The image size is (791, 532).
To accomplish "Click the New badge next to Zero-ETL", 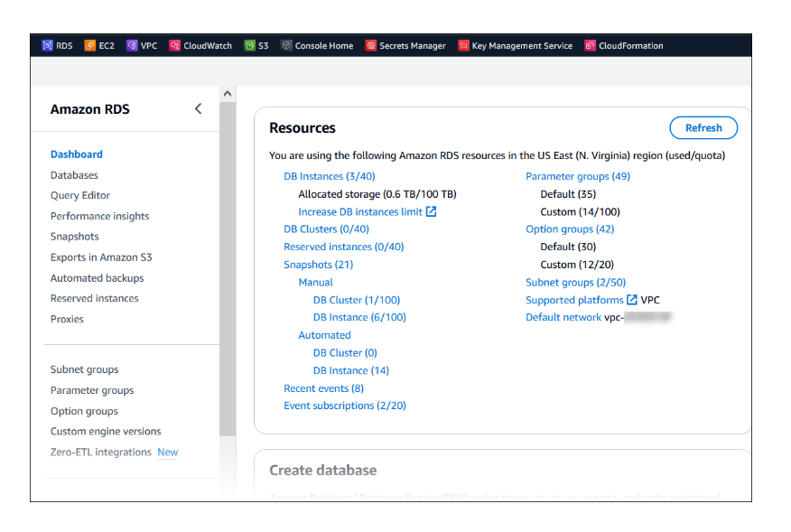I will (x=167, y=453).
